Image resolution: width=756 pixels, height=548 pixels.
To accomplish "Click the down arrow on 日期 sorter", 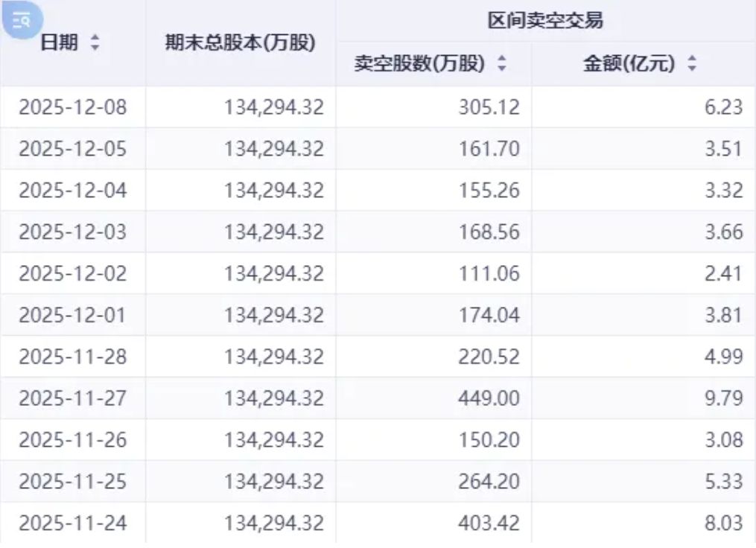I will pyautogui.click(x=95, y=48).
